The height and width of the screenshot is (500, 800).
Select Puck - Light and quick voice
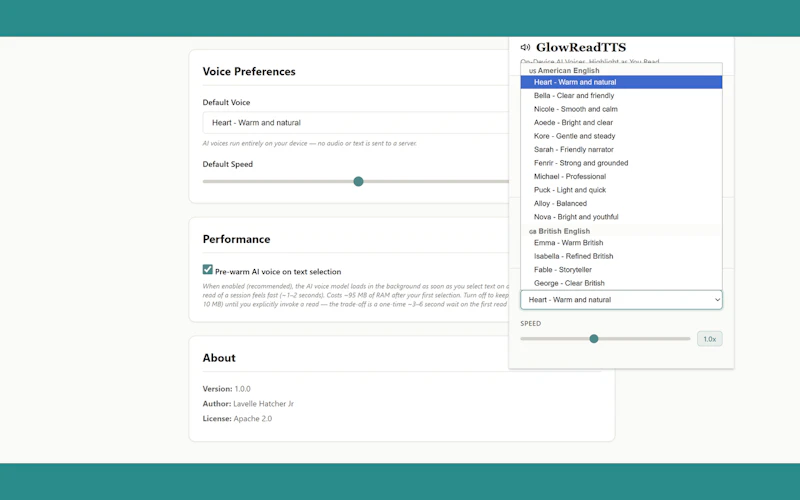(x=621, y=190)
